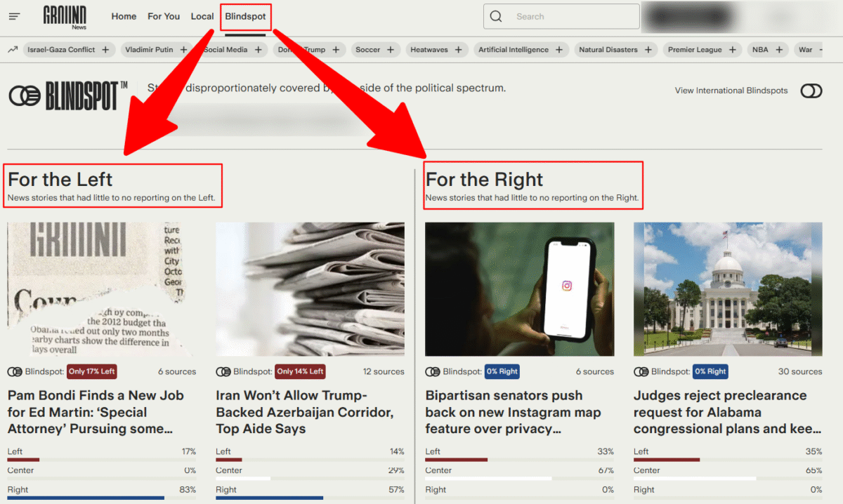Click the Only 14% Left badge
This screenshot has width=843, height=504.
tap(301, 371)
